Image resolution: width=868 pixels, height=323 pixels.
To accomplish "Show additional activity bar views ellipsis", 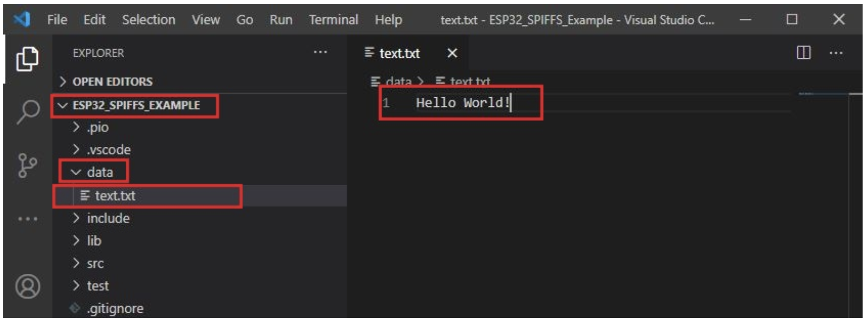I will 28,219.
